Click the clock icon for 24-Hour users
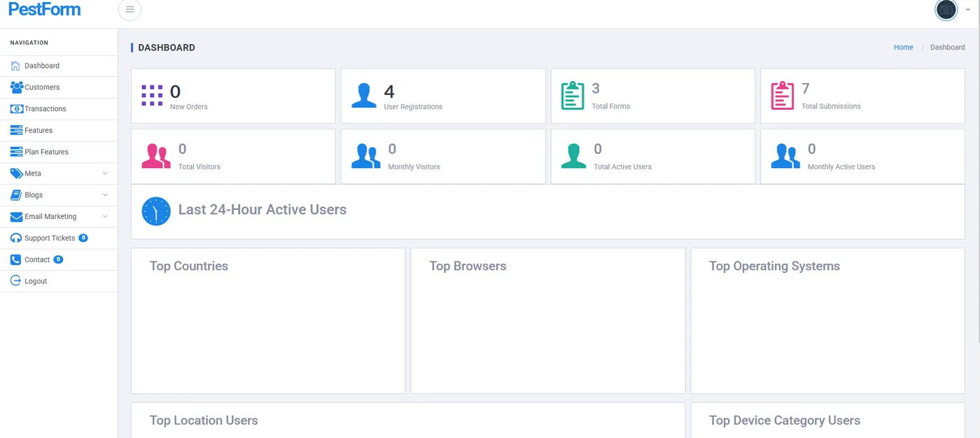The width and height of the screenshot is (980, 438). click(x=156, y=211)
